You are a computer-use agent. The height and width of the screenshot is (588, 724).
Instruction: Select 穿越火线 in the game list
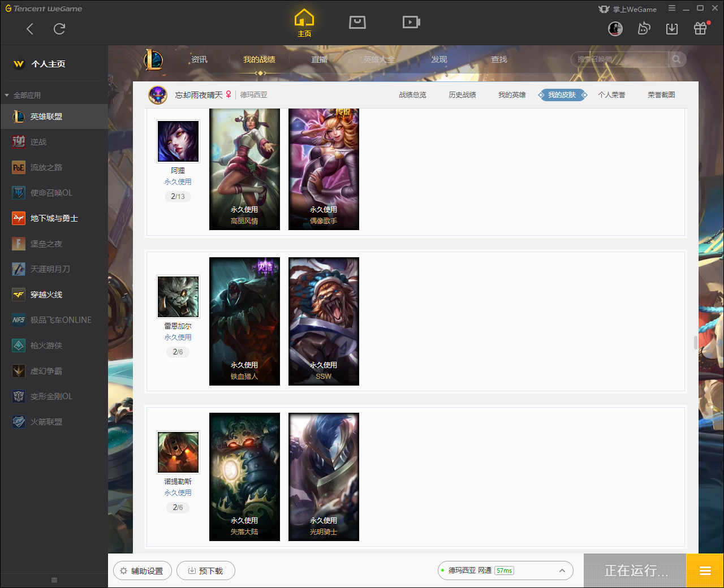click(54, 295)
